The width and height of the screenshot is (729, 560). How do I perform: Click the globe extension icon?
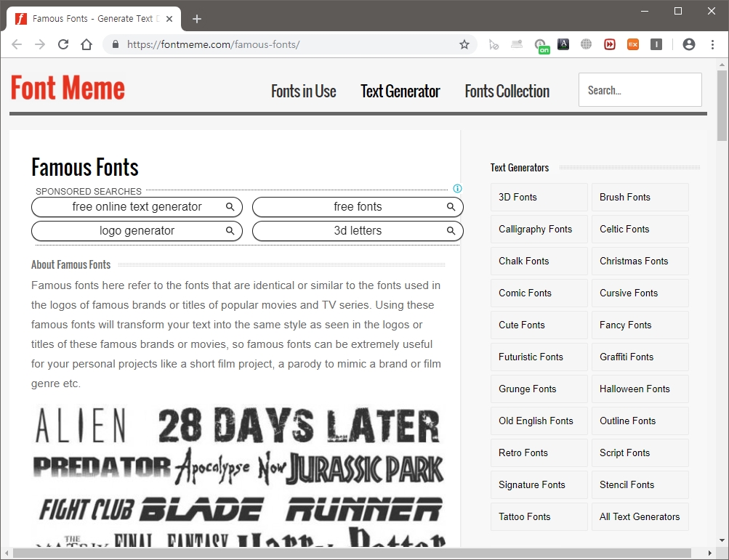point(587,44)
